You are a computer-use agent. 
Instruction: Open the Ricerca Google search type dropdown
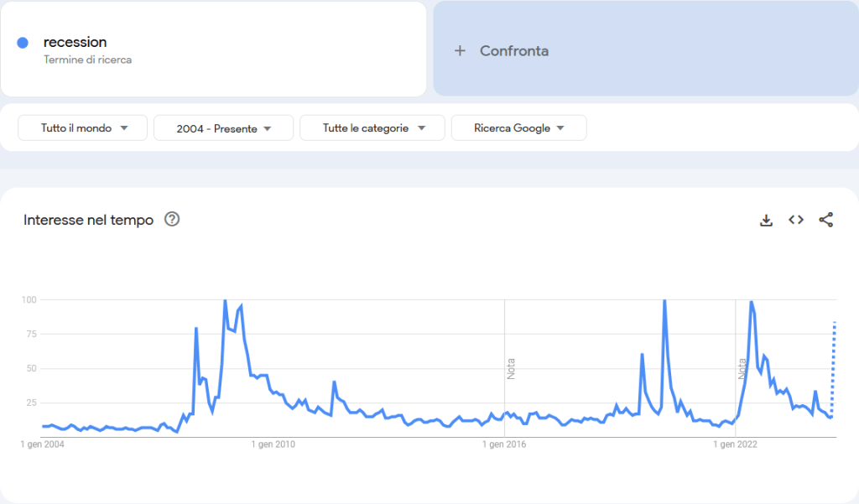(518, 128)
